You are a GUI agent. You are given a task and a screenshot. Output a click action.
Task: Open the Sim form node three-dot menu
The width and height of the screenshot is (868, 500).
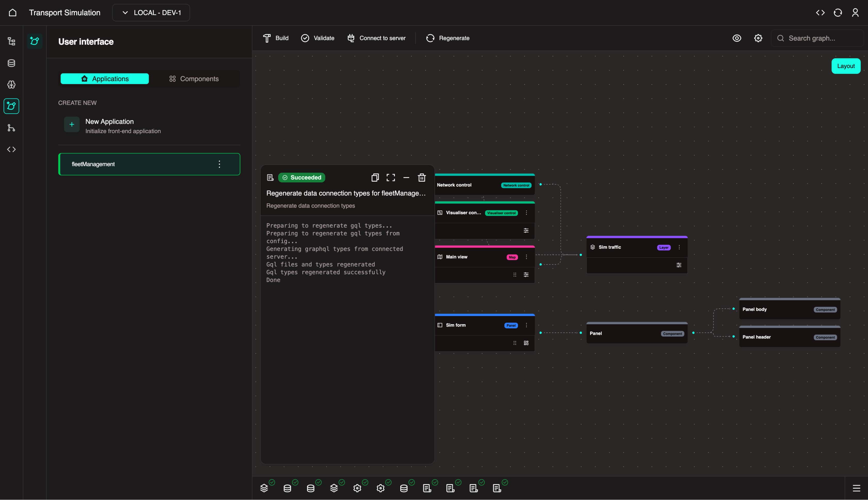point(526,325)
